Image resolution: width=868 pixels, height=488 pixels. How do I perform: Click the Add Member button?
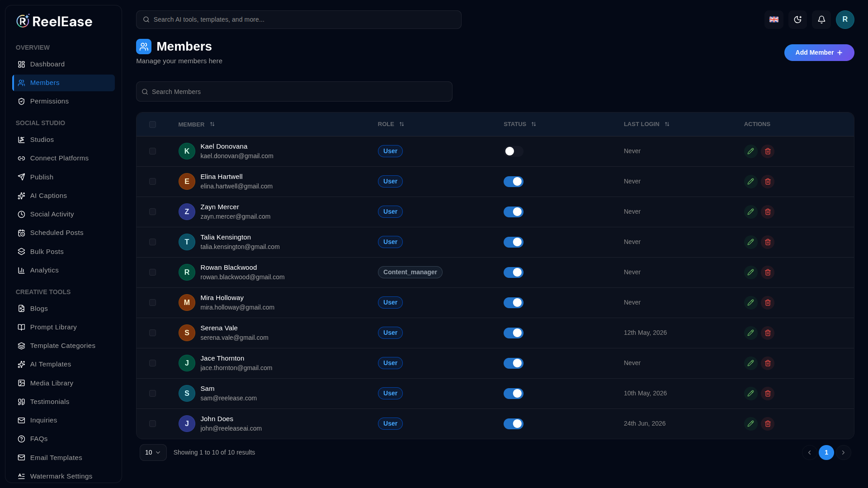[x=819, y=52]
